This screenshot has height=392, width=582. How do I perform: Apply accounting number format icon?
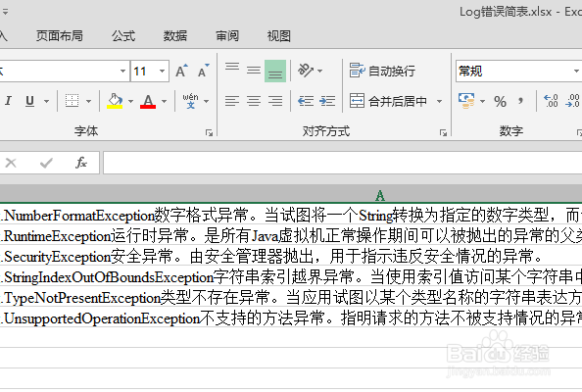pyautogui.click(x=466, y=101)
